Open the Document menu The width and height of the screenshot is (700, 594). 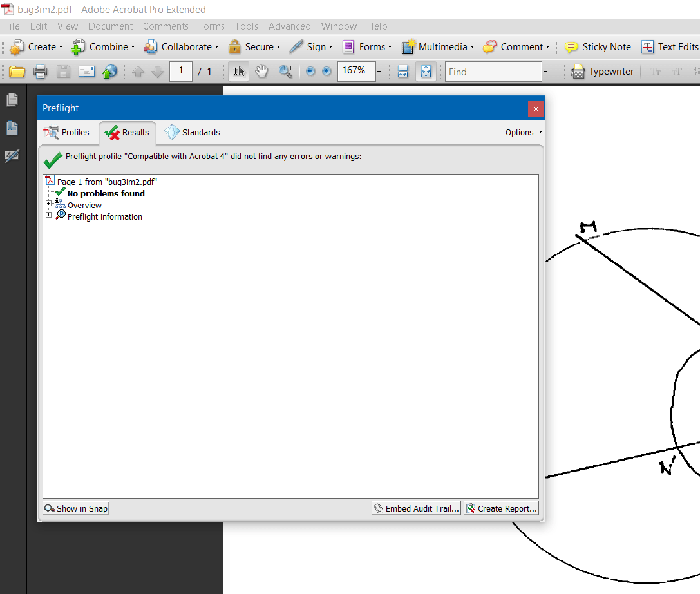110,26
